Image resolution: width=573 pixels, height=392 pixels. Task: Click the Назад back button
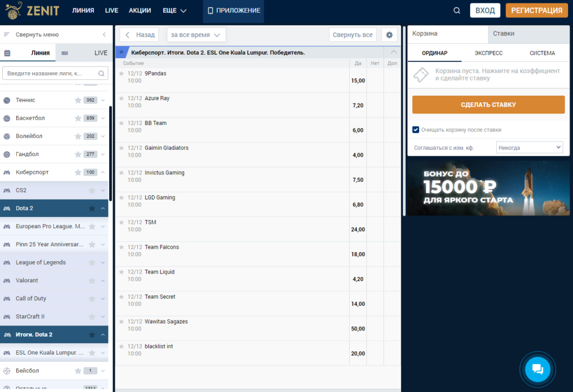pos(139,35)
